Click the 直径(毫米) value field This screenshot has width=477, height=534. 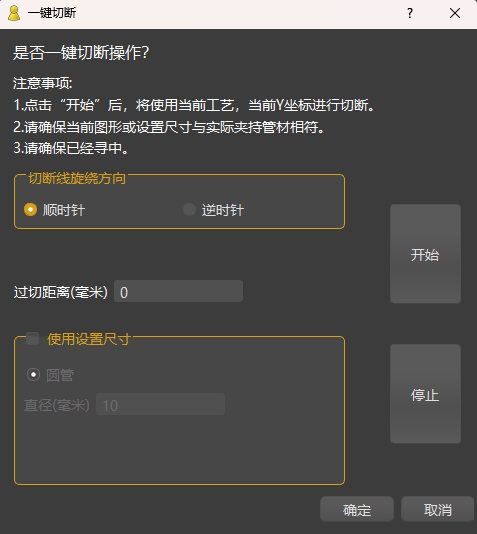tap(160, 404)
